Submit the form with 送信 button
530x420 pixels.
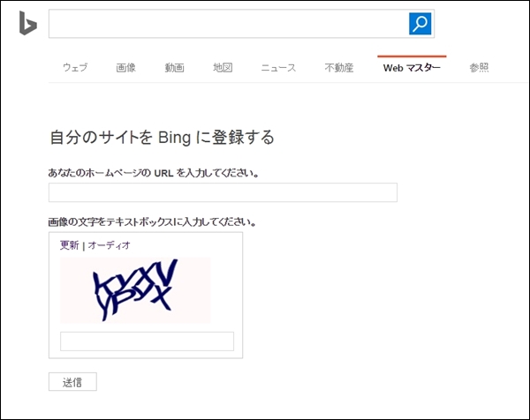(72, 382)
